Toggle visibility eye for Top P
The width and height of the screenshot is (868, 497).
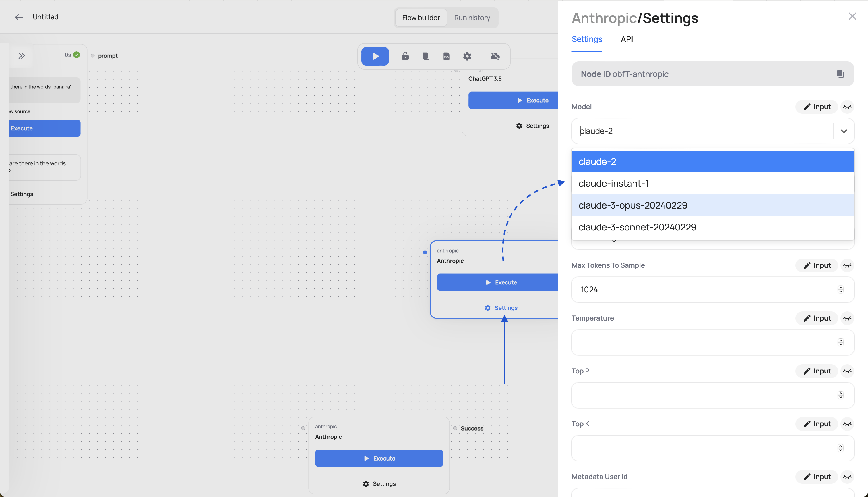click(x=847, y=371)
